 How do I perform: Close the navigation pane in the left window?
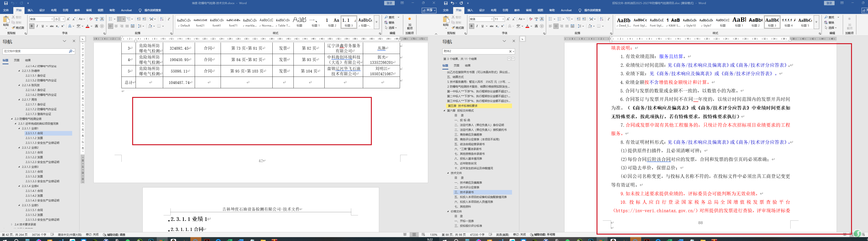tap(74, 41)
